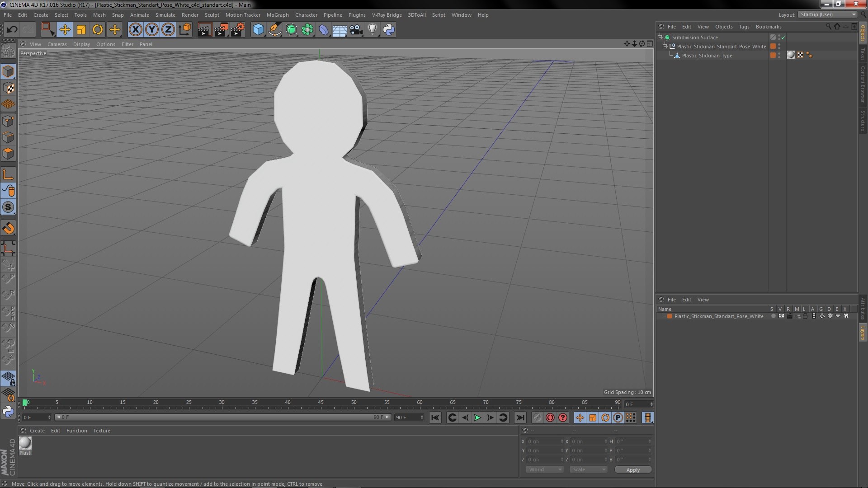Select Plastic_Stickman_Type in Object Manager

707,56
